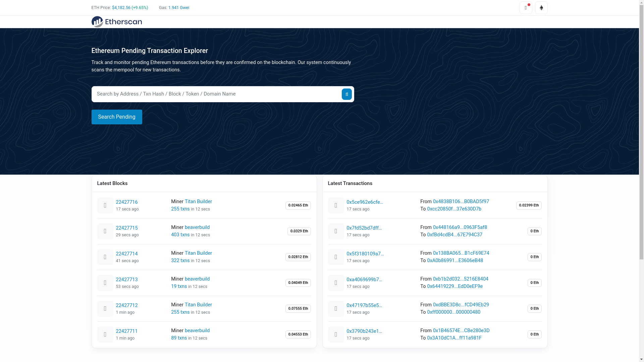This screenshot has height=362, width=644.
Task: Open sender address 0x138BA065...B1cF69E74
Action: pos(461,253)
